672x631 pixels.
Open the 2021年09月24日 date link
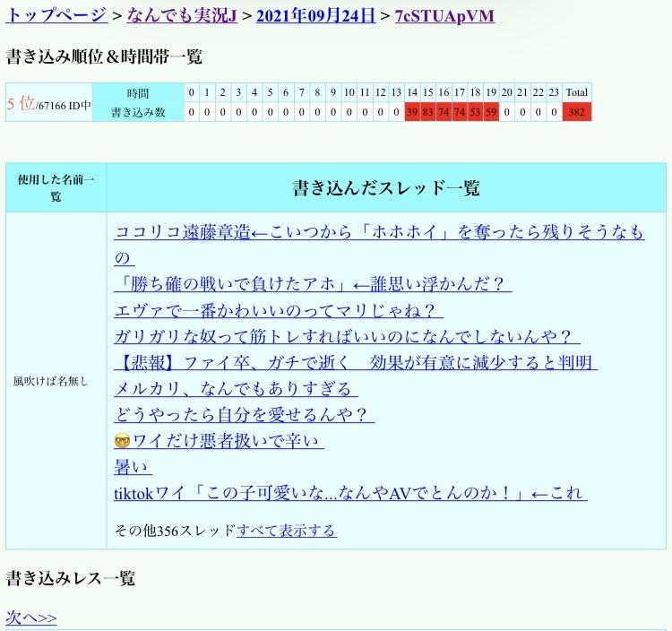pyautogui.click(x=315, y=15)
